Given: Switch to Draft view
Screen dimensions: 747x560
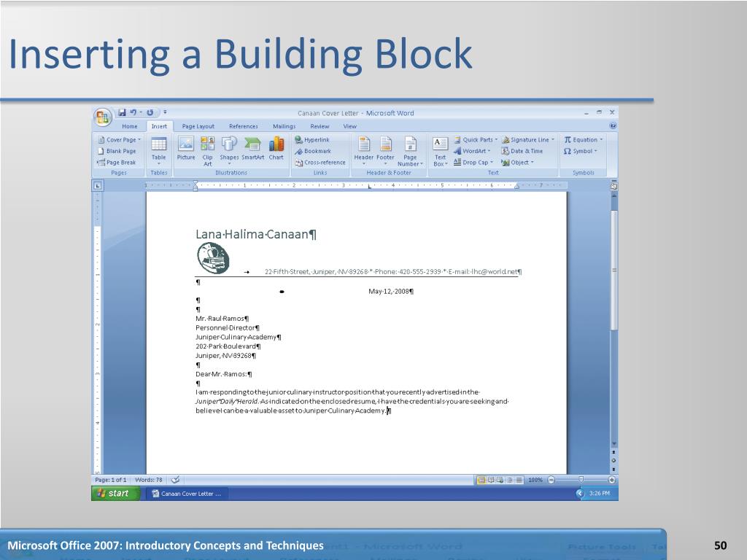Looking at the screenshot, I should click(x=519, y=480).
